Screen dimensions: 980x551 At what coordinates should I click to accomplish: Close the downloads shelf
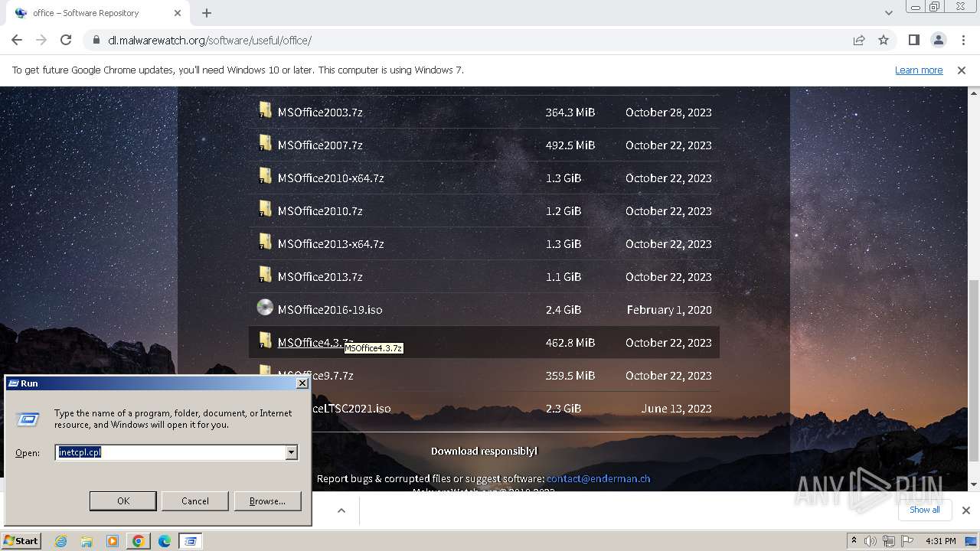[965, 510]
